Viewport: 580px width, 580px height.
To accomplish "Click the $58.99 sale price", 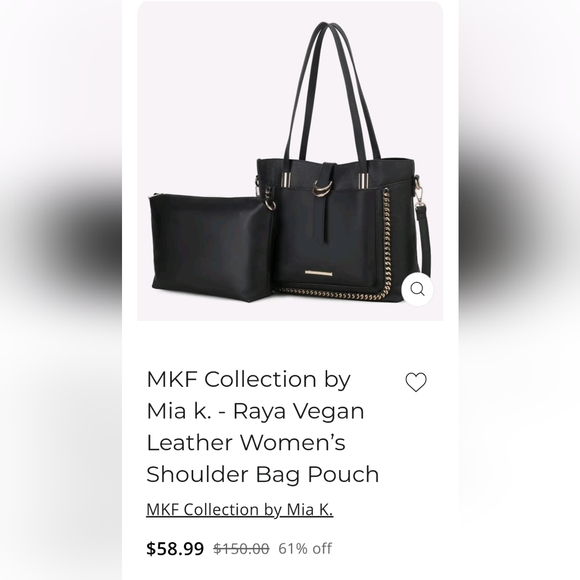I will 175,548.
